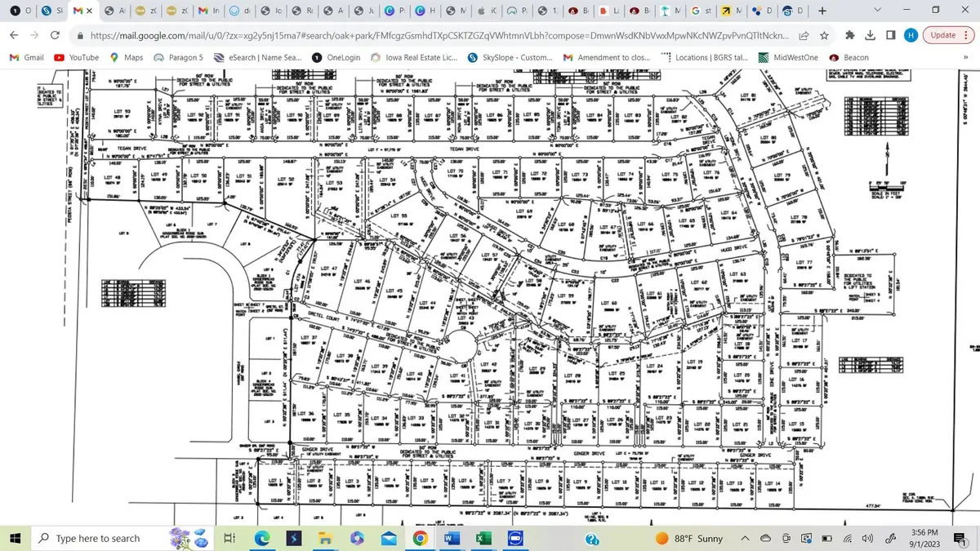Toggle the bookmark star for this page
The height and width of the screenshot is (551, 980).
[825, 36]
